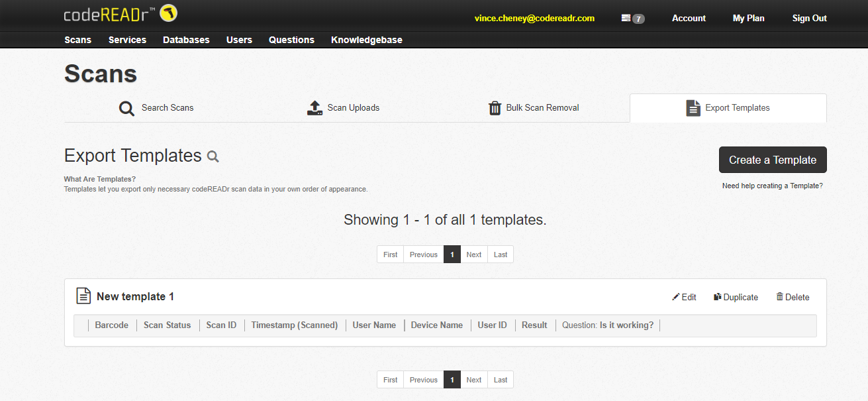Open the Scans menu
The image size is (868, 401).
pyautogui.click(x=78, y=40)
